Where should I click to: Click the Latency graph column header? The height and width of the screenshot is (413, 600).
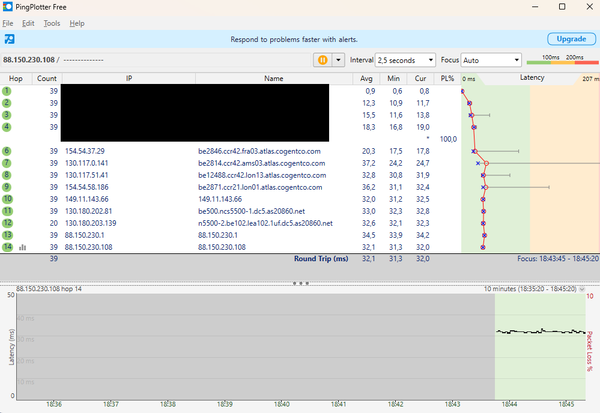[532, 78]
